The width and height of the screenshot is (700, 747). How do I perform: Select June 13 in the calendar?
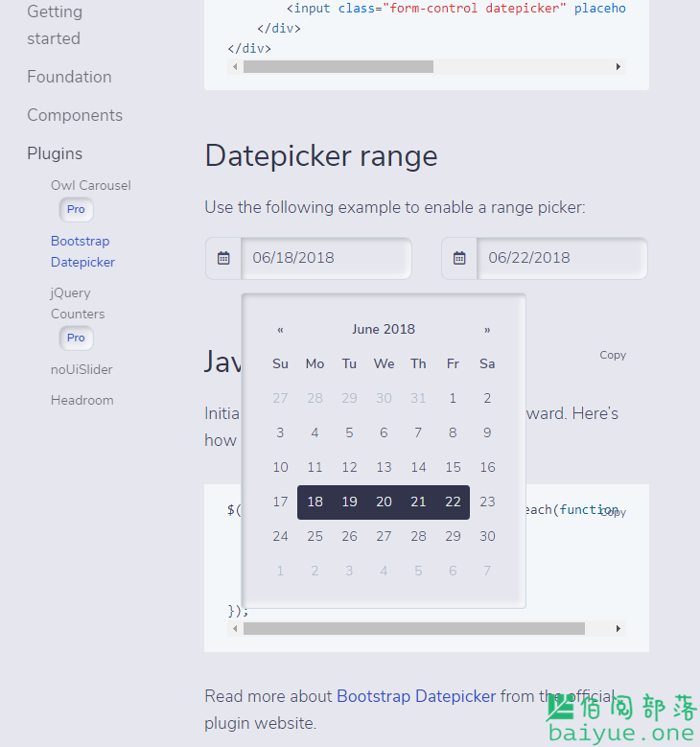tap(384, 467)
